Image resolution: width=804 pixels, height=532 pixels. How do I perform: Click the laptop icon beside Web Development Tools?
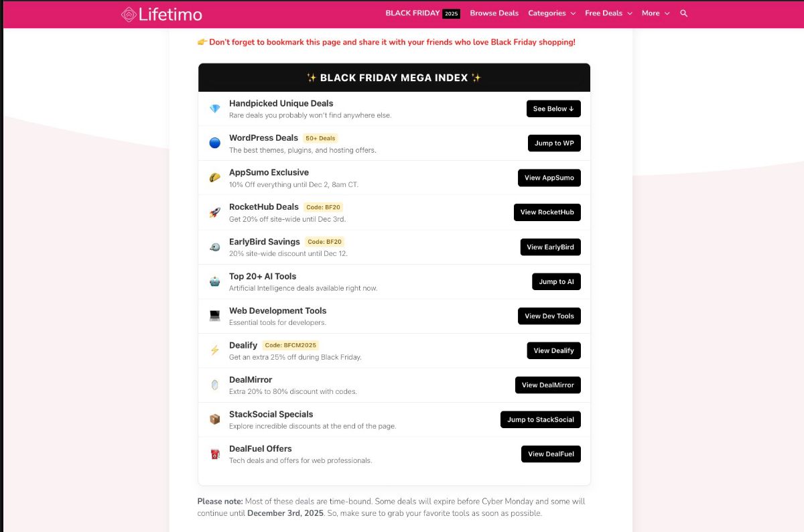[214, 315]
